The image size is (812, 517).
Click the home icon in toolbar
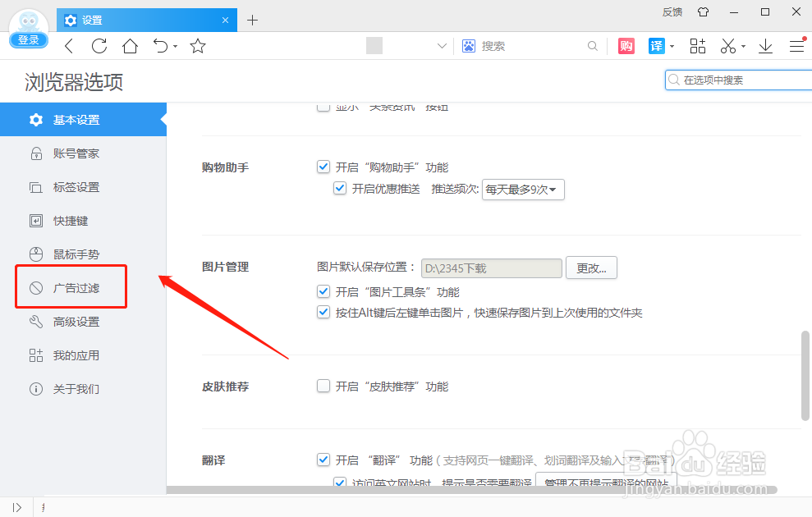click(x=130, y=46)
